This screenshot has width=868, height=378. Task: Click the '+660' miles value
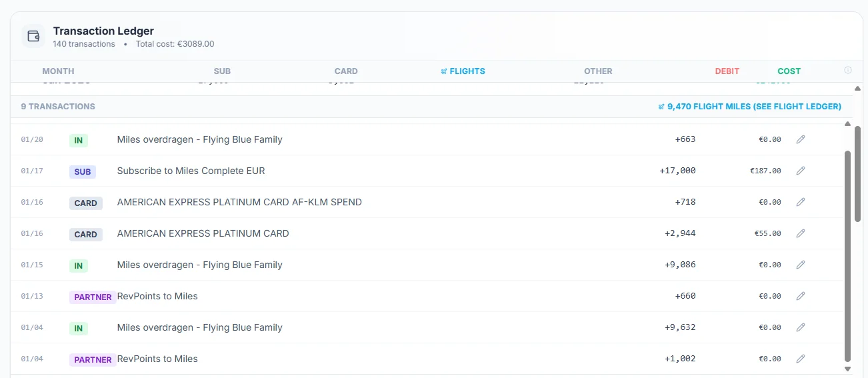coord(685,296)
